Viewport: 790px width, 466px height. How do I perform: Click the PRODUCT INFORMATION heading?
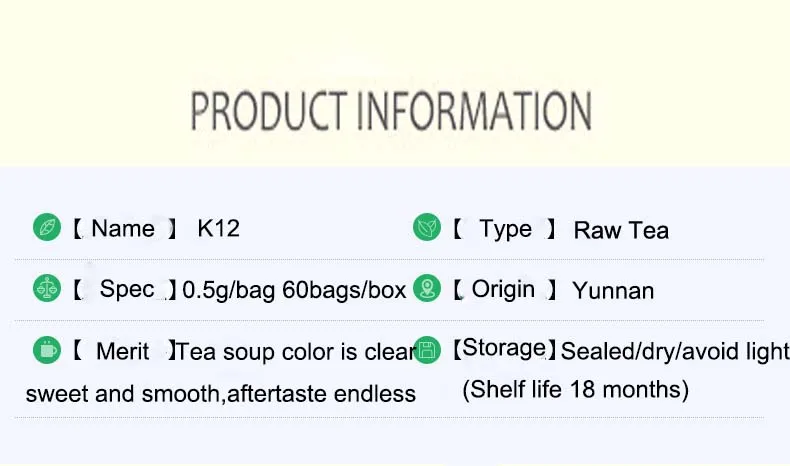coord(391,110)
